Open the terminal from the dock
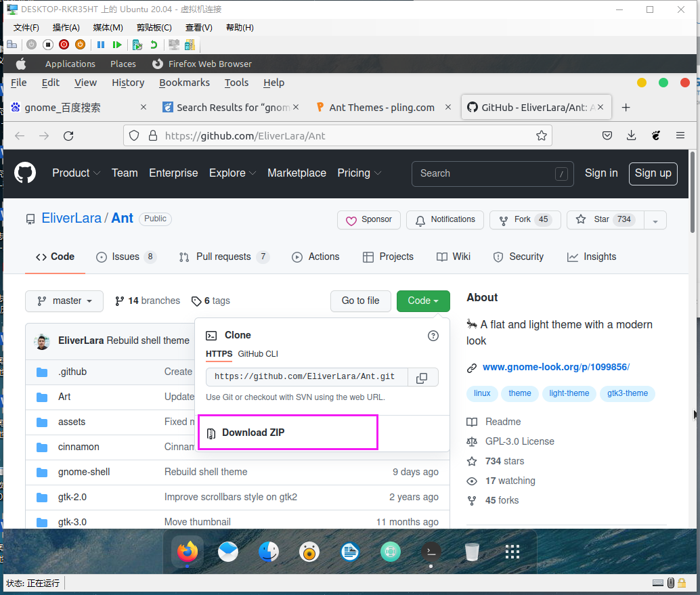Viewport: 700px width, 595px height. click(x=431, y=552)
